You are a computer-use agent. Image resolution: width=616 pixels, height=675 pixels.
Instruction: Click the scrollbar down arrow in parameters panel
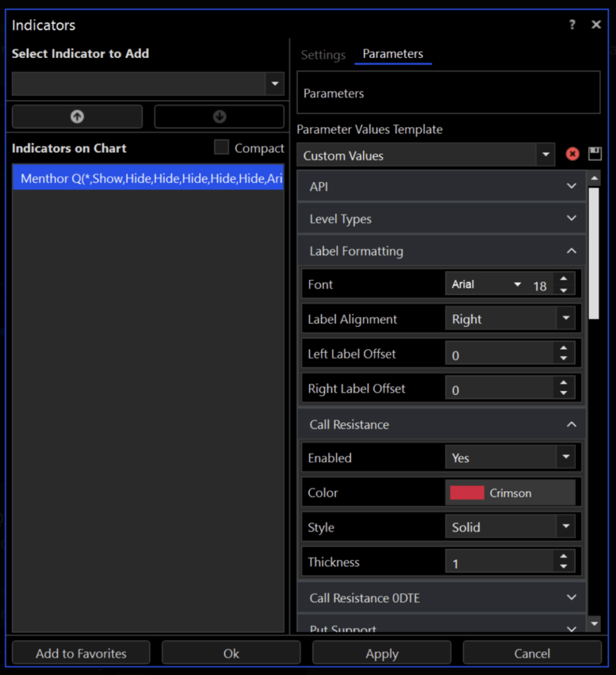coord(595,622)
